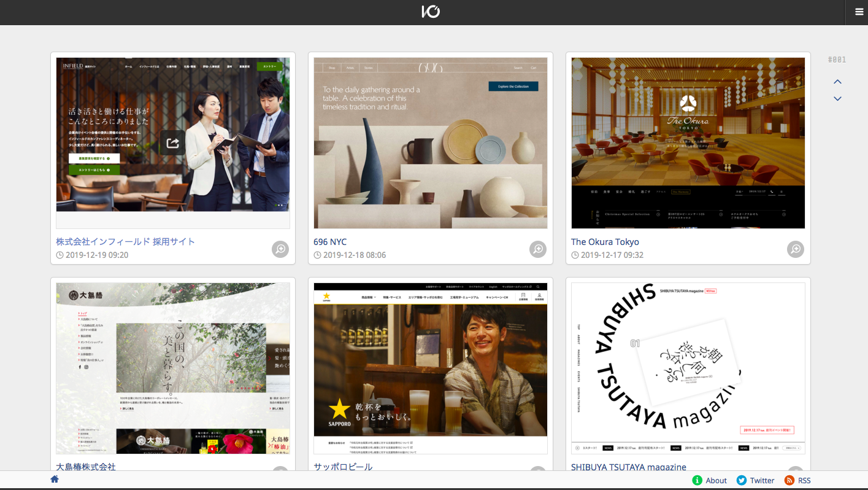This screenshot has height=490, width=868.
Task: Click the IO logo in header
Action: tap(431, 12)
